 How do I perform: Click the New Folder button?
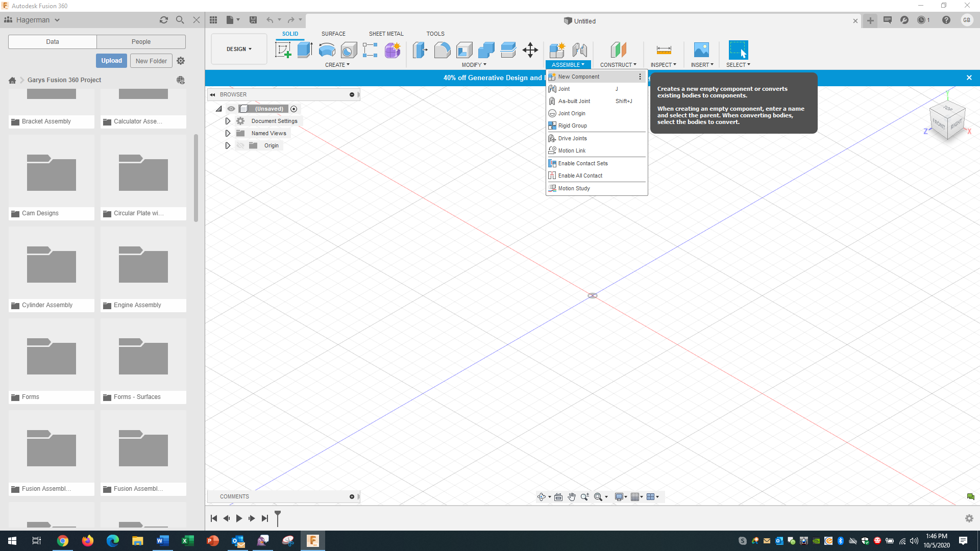[x=151, y=60]
